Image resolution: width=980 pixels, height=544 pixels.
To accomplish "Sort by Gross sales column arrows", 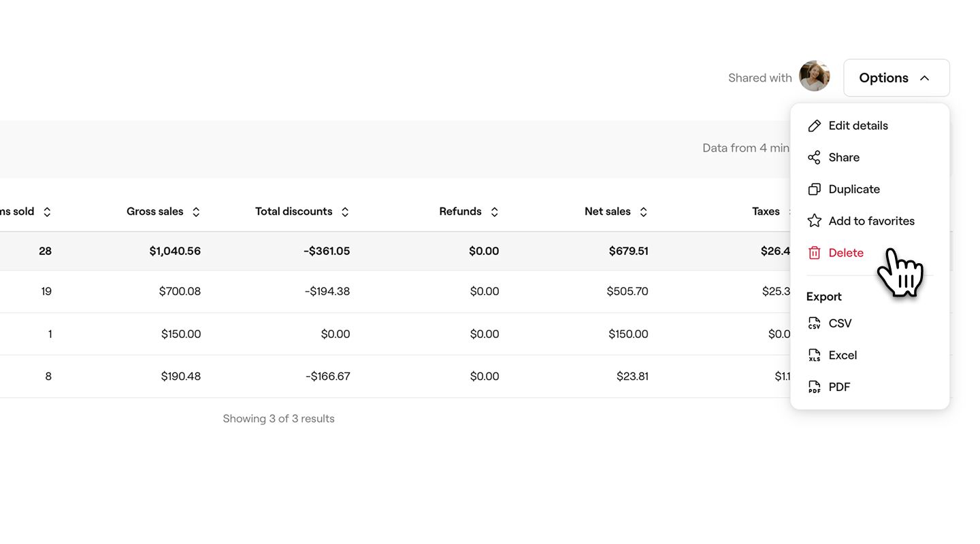I will (x=196, y=212).
